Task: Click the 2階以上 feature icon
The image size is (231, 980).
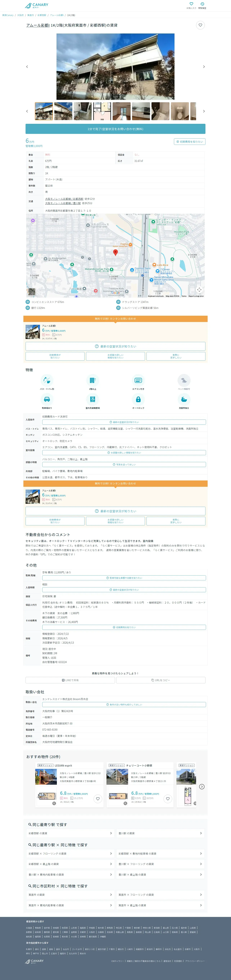Action: [x=93, y=380]
